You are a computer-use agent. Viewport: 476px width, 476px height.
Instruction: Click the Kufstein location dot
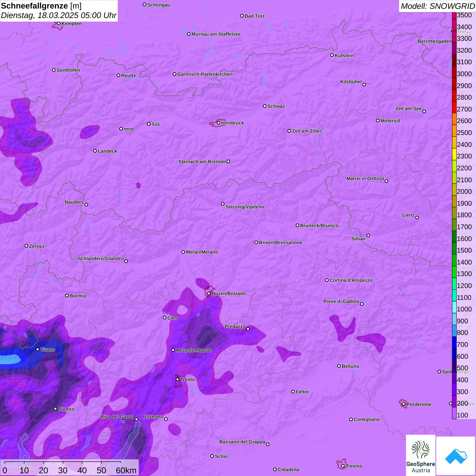[x=332, y=55]
